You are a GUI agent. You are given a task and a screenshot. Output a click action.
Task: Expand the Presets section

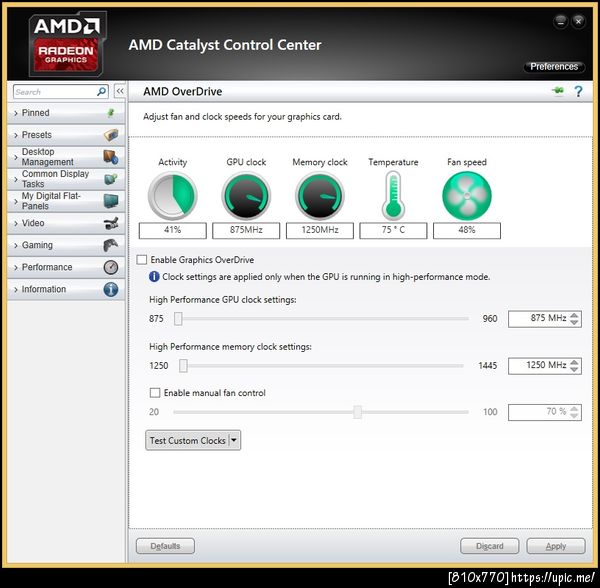[x=66, y=135]
